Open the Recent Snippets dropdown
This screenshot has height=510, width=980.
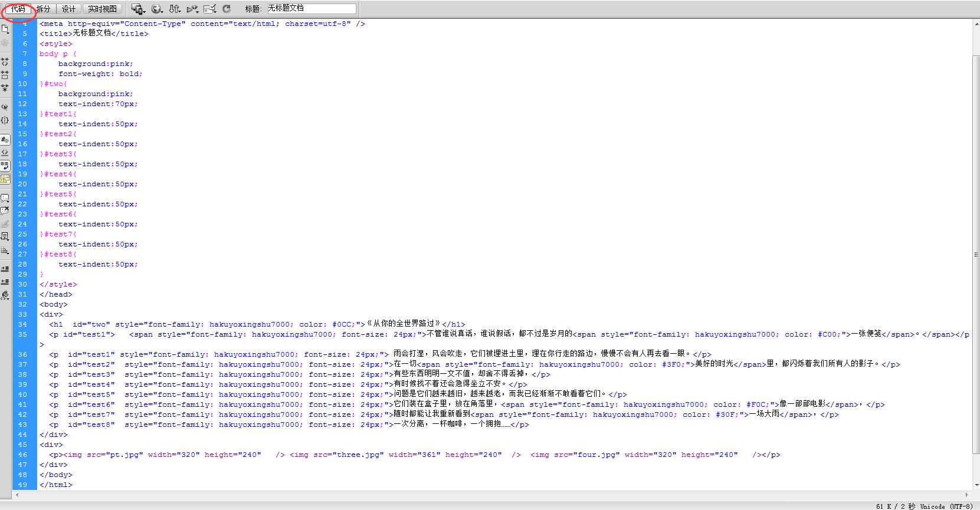(x=5, y=236)
